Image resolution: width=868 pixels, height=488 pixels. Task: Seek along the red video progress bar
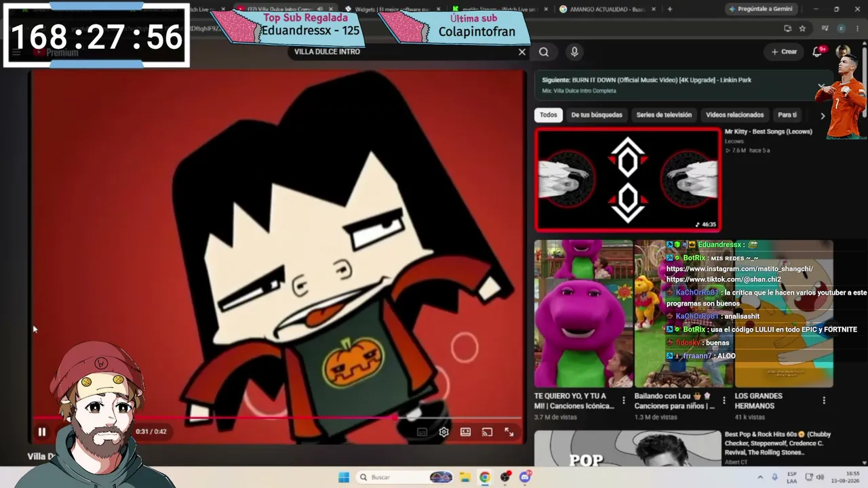[x=277, y=418]
